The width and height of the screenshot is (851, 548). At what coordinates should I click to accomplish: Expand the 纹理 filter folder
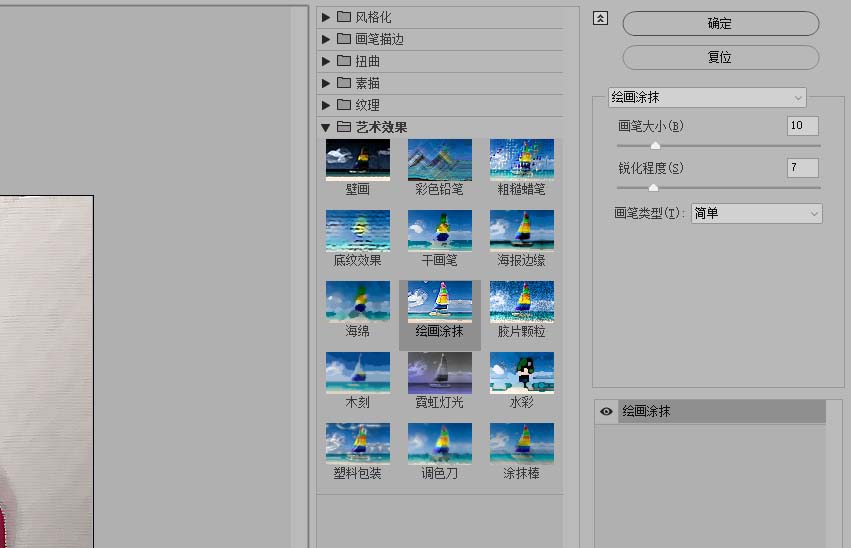click(x=326, y=105)
